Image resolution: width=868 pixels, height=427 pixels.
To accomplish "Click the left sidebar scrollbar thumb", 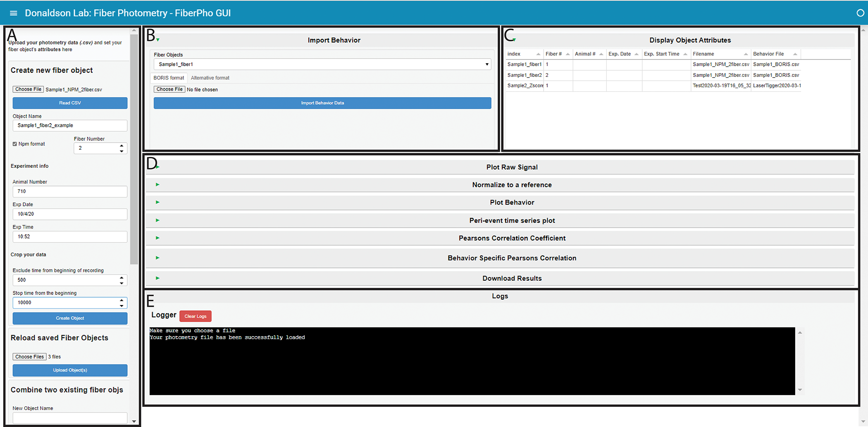I will click(x=134, y=149).
